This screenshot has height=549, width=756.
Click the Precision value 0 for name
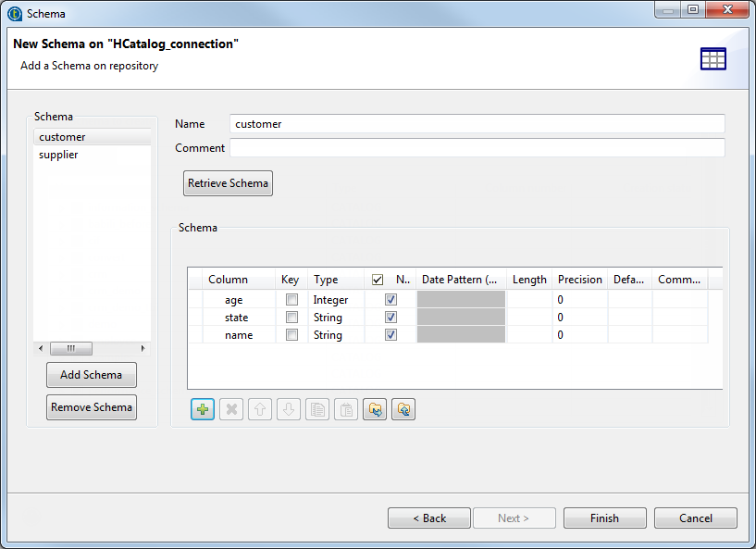tap(580, 335)
